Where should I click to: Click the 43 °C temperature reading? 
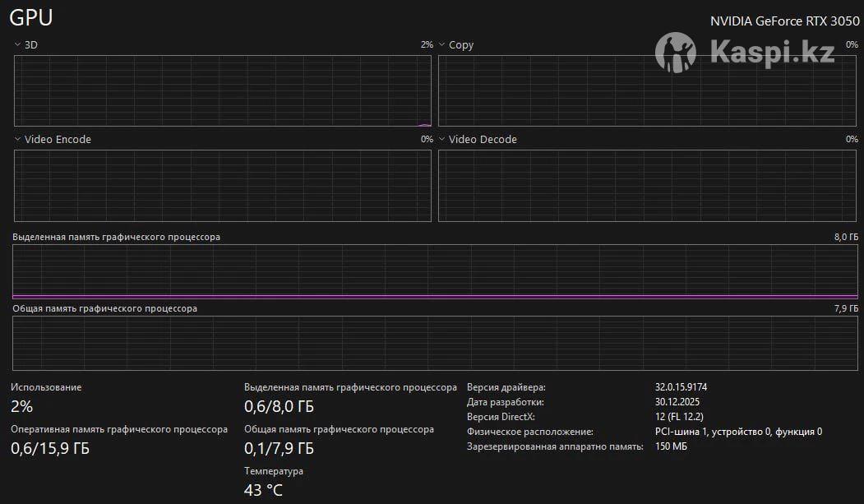click(x=263, y=491)
